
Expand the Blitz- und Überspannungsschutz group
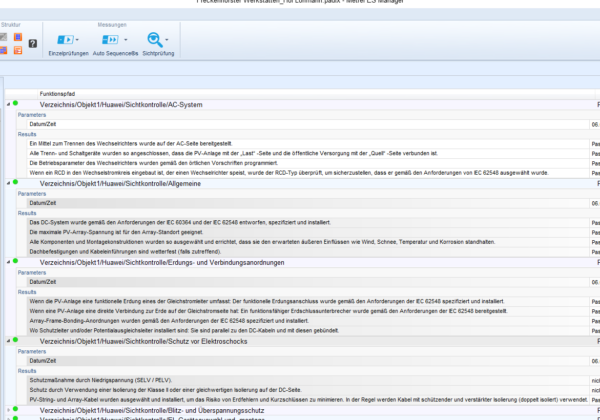click(8, 410)
